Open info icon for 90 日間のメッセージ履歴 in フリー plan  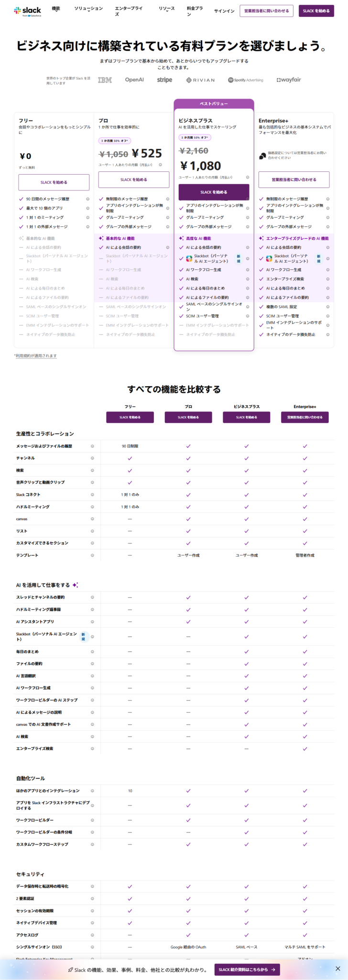click(x=87, y=199)
